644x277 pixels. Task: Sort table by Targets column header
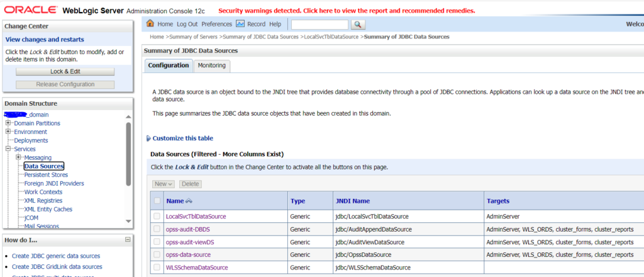point(498,201)
